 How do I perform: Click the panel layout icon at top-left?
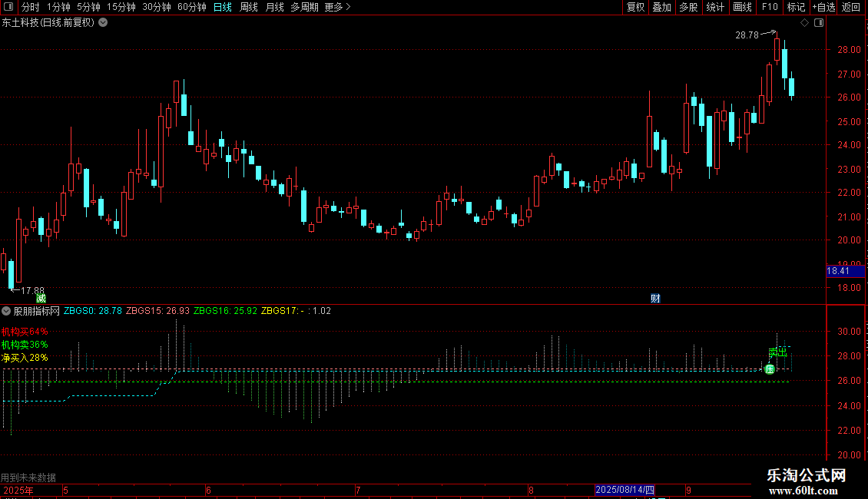8,7
